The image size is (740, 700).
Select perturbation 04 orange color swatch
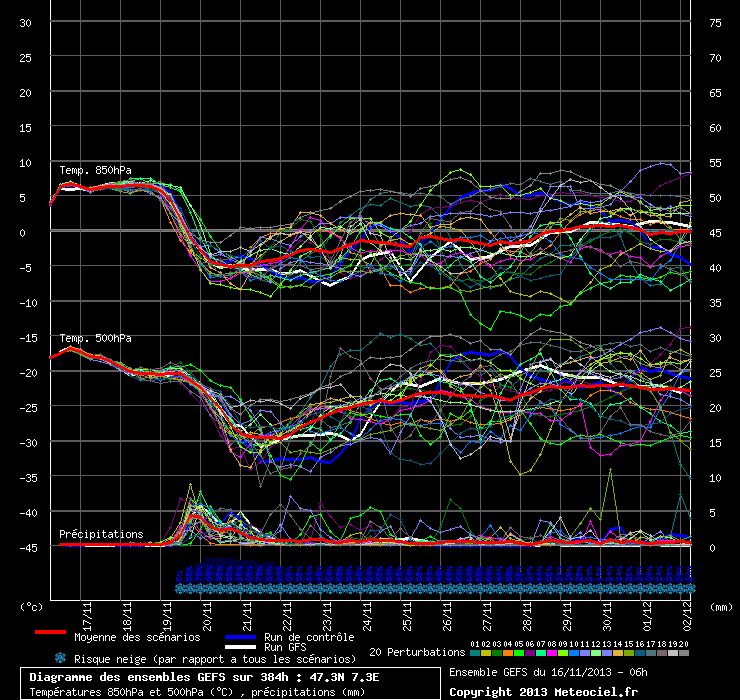pos(508,653)
